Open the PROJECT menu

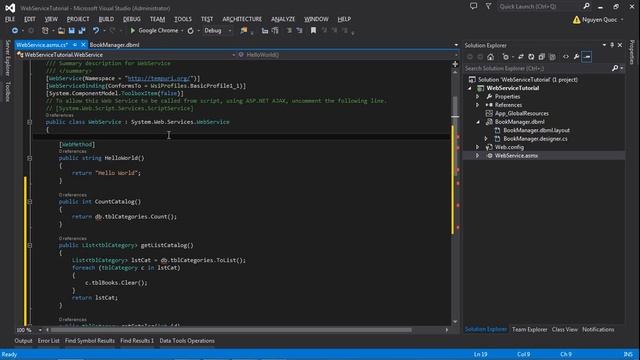click(x=78, y=19)
